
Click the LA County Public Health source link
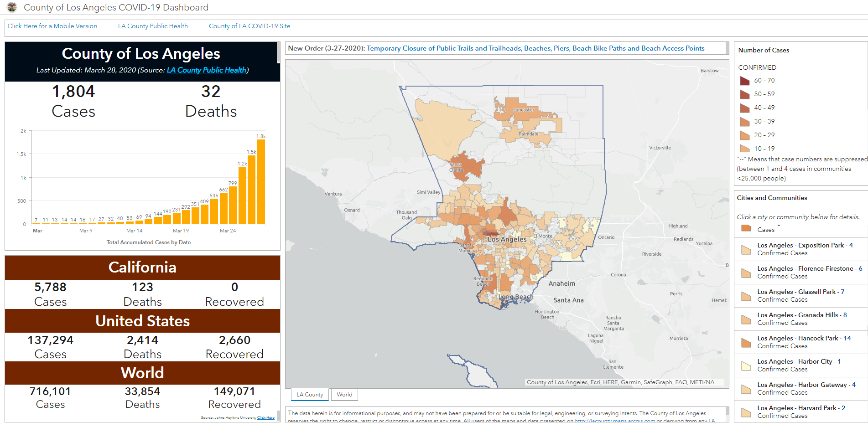pyautogui.click(x=207, y=70)
